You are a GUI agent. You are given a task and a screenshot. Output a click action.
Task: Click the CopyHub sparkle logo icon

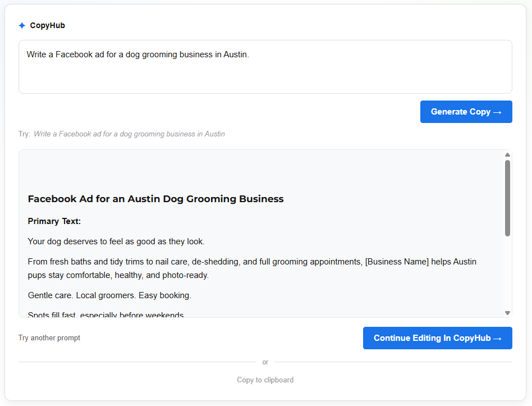pos(22,25)
